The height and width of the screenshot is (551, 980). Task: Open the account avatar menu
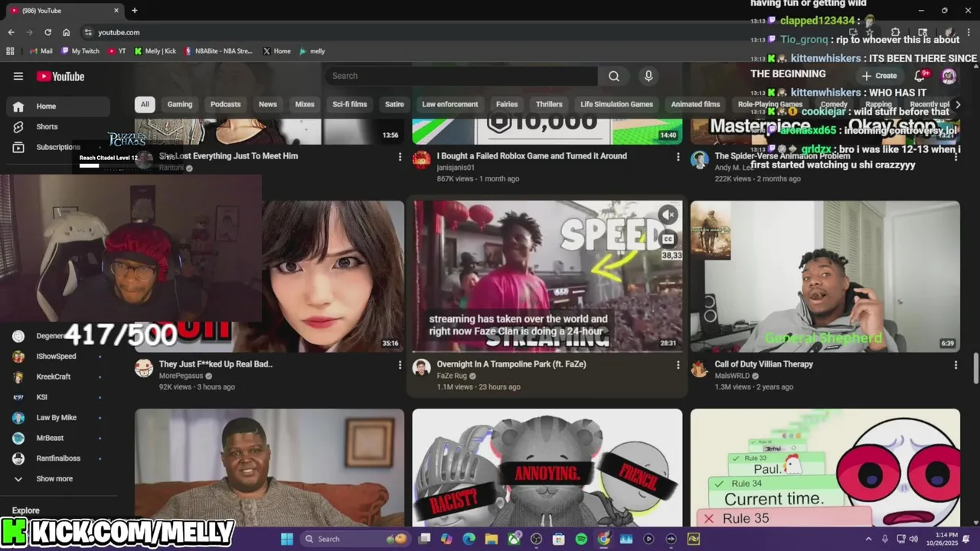pyautogui.click(x=949, y=76)
